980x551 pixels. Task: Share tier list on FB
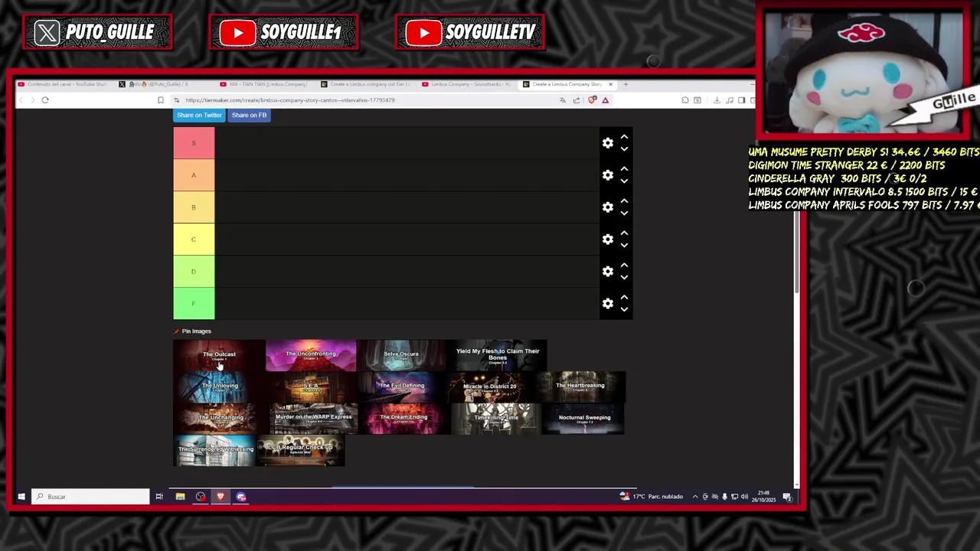coord(249,115)
